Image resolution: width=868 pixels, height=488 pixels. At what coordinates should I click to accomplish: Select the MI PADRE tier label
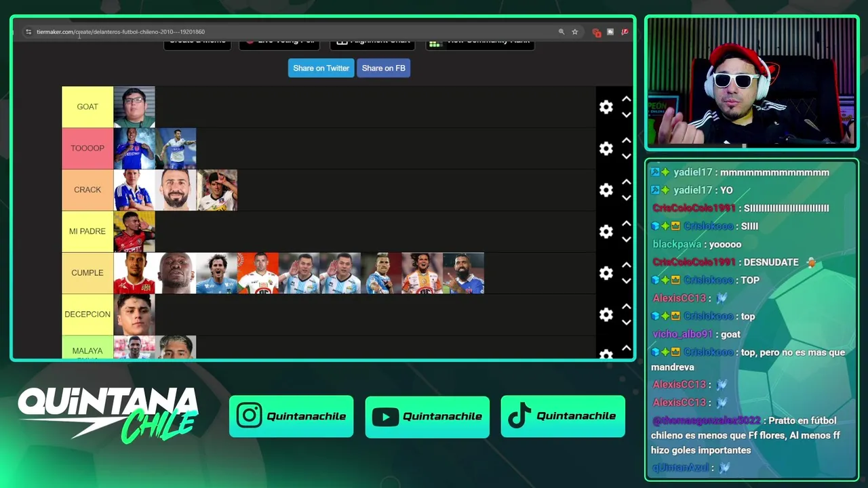click(x=87, y=231)
